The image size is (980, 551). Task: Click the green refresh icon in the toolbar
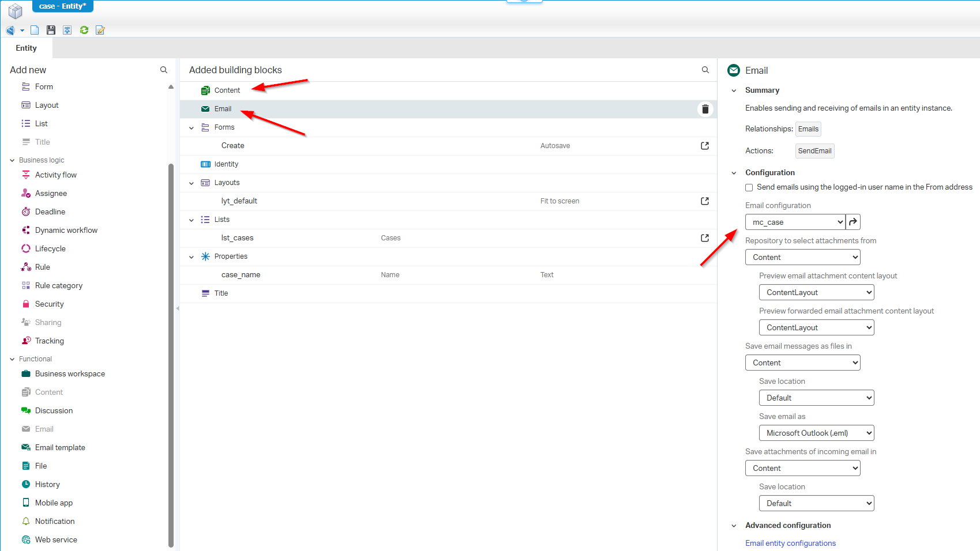[x=84, y=30]
